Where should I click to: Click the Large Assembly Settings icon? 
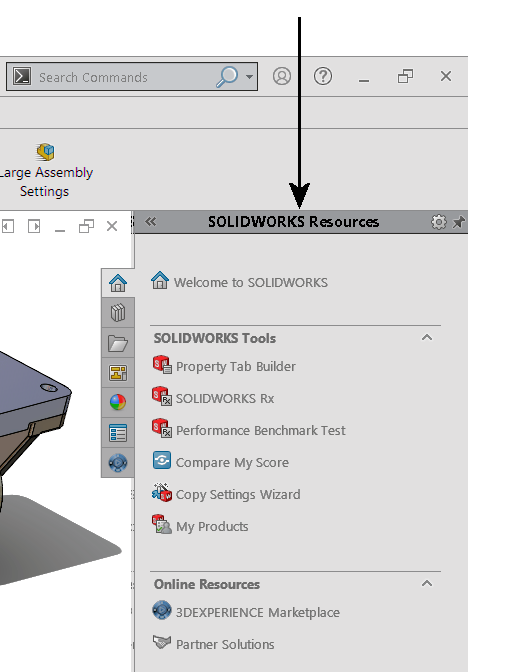(x=45, y=152)
